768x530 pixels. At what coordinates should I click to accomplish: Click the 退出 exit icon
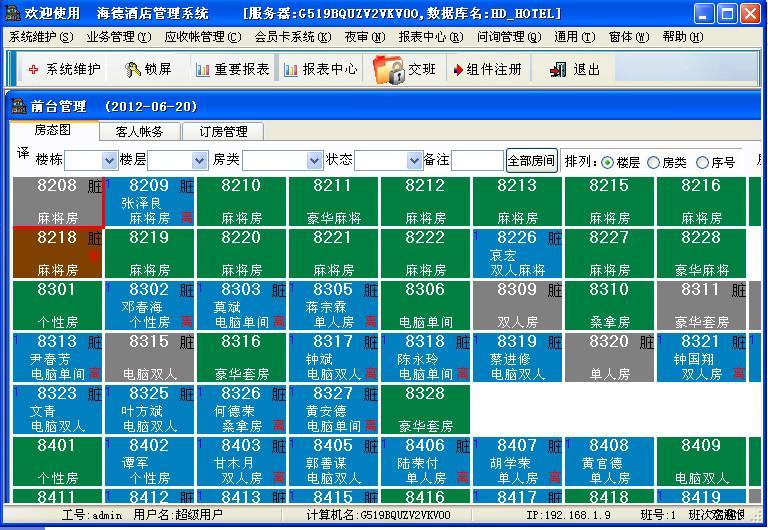click(557, 70)
